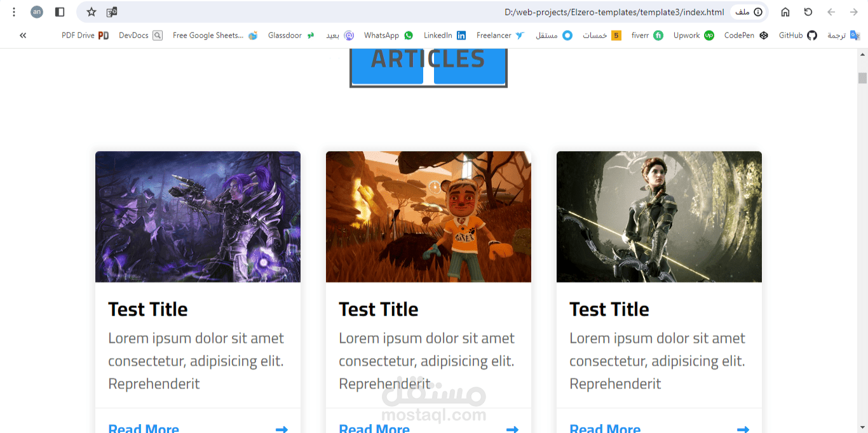The image size is (868, 433).
Task: Click the site info icon beside ملف
Action: [x=758, y=12]
